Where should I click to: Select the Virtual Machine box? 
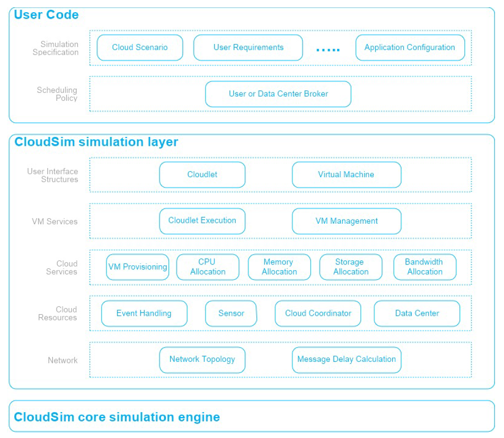point(346,174)
